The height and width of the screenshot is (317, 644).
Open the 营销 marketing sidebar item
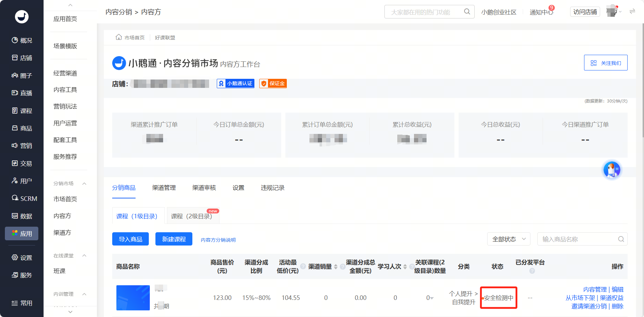22,145
